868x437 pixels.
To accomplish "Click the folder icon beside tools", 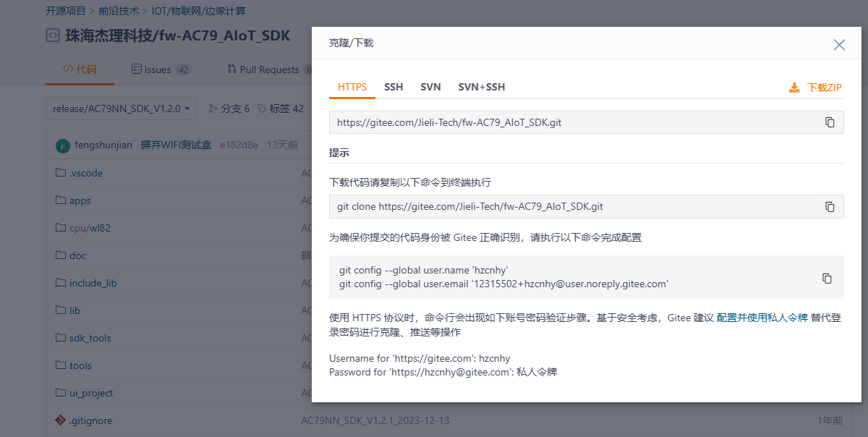I will 61,365.
